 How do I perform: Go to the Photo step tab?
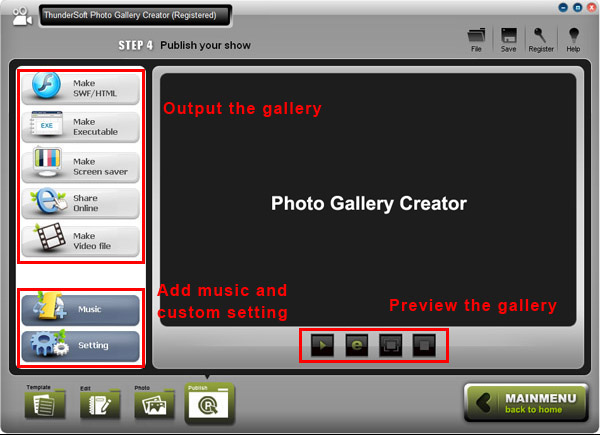[154, 403]
